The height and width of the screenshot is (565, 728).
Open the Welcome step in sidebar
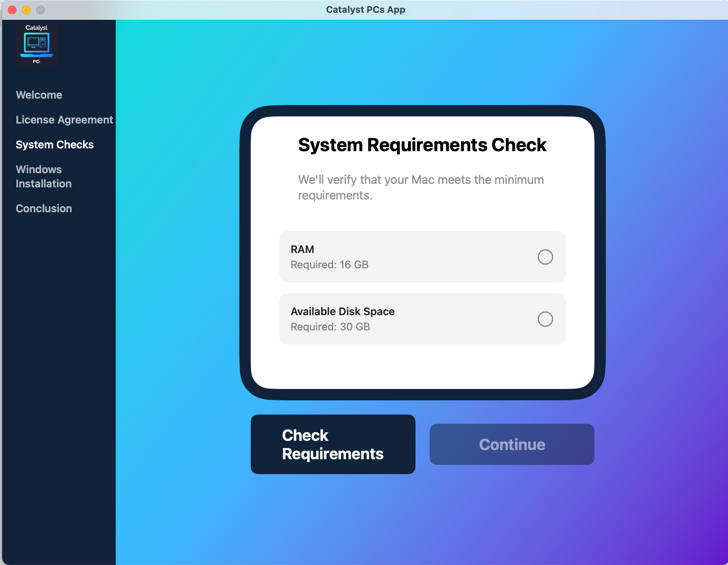coord(39,95)
